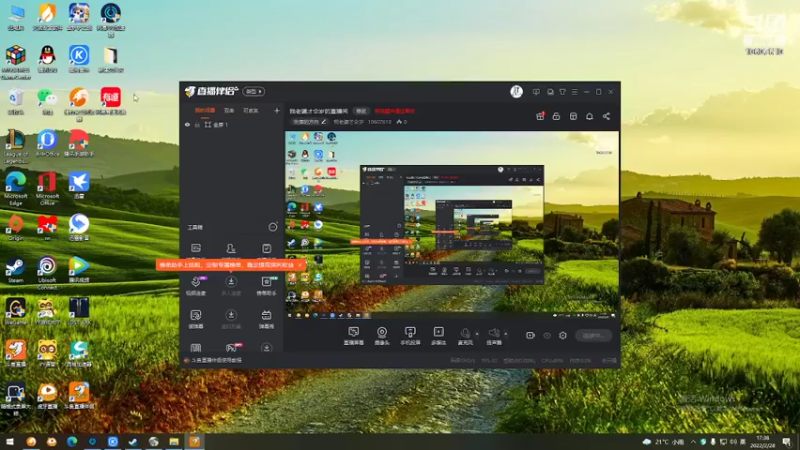
Task: Open the 多人连麦 tool in the toolbox
Action: [x=231, y=286]
